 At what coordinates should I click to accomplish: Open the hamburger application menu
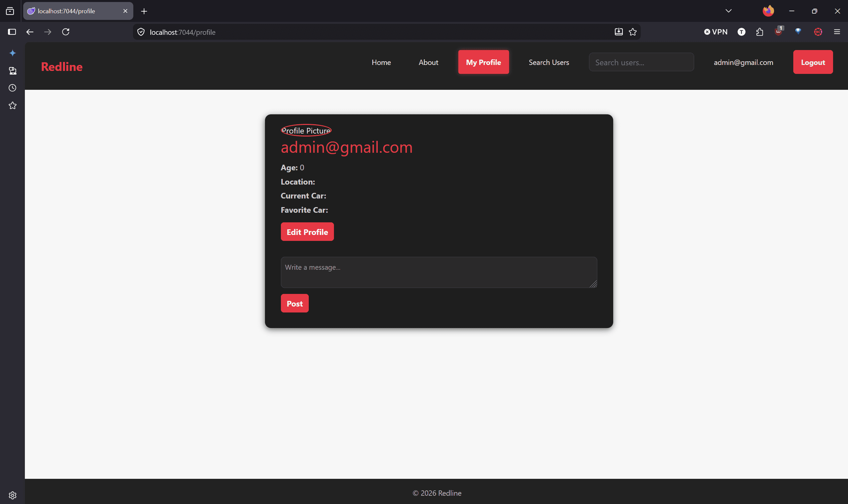837,32
